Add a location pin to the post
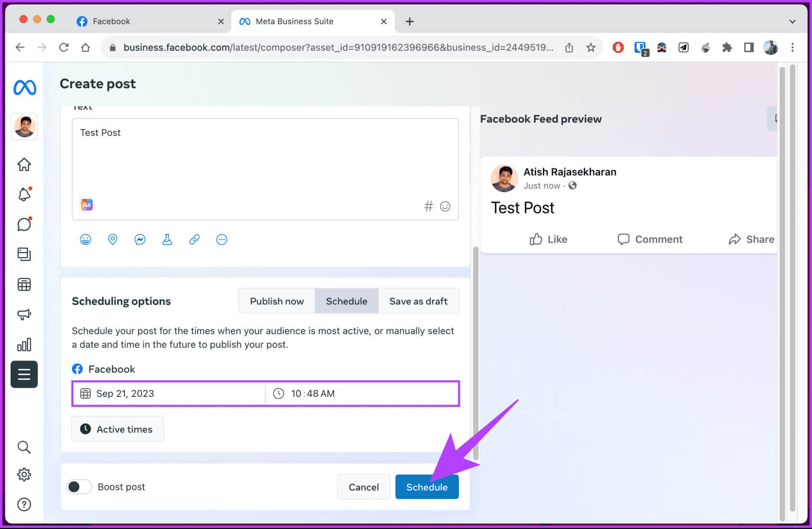This screenshot has height=529, width=812. [x=113, y=239]
